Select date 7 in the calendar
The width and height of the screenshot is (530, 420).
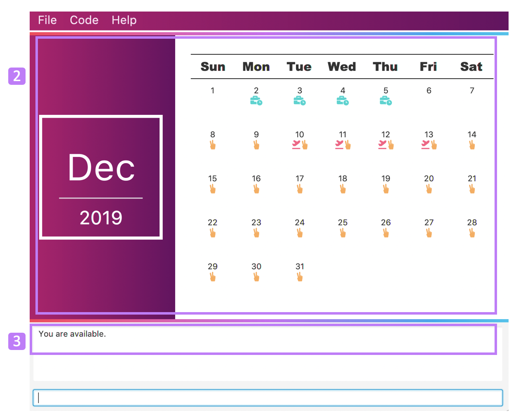click(472, 90)
